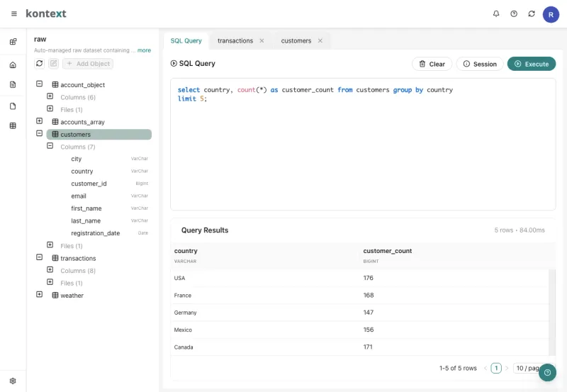Expand Columns (6) under account_object
The height and width of the screenshot is (392, 567).
click(x=50, y=96)
